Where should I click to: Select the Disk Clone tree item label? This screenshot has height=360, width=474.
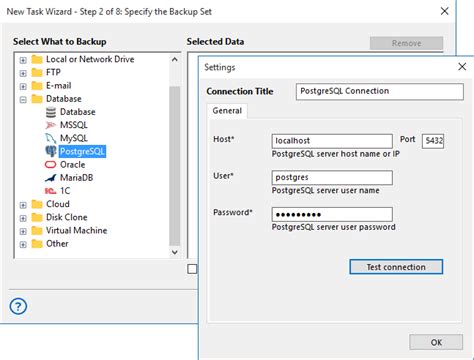click(x=67, y=217)
